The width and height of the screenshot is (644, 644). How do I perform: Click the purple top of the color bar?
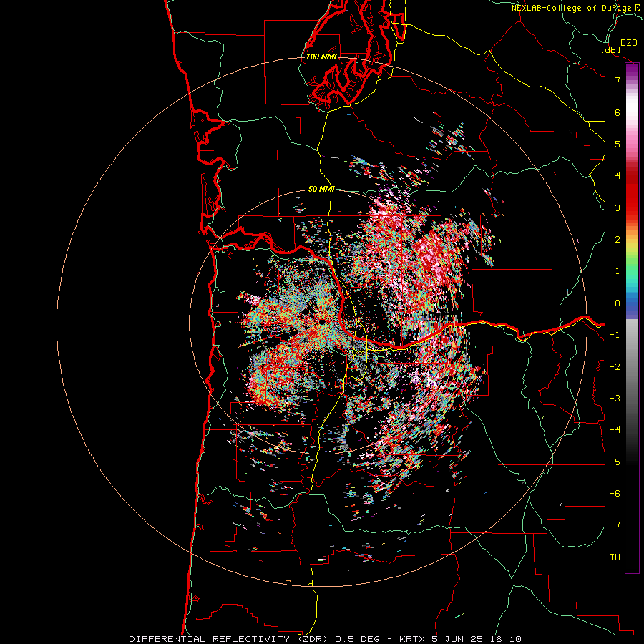click(632, 71)
